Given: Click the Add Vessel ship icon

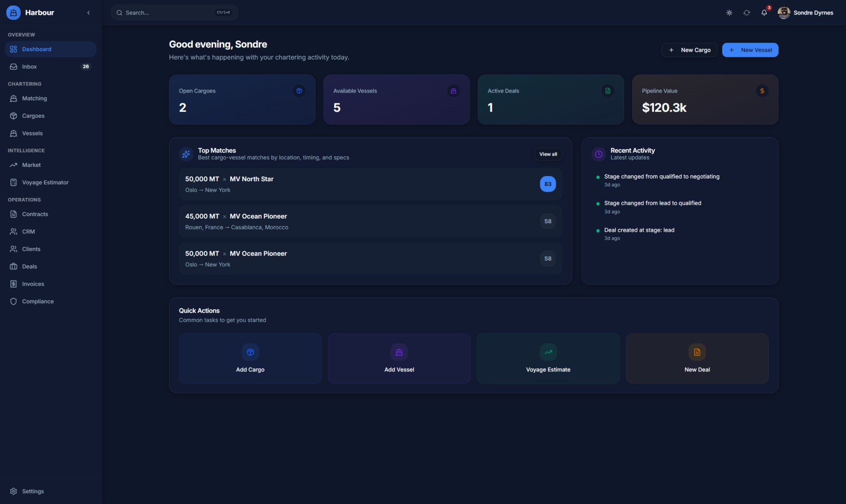Looking at the screenshot, I should tap(399, 352).
